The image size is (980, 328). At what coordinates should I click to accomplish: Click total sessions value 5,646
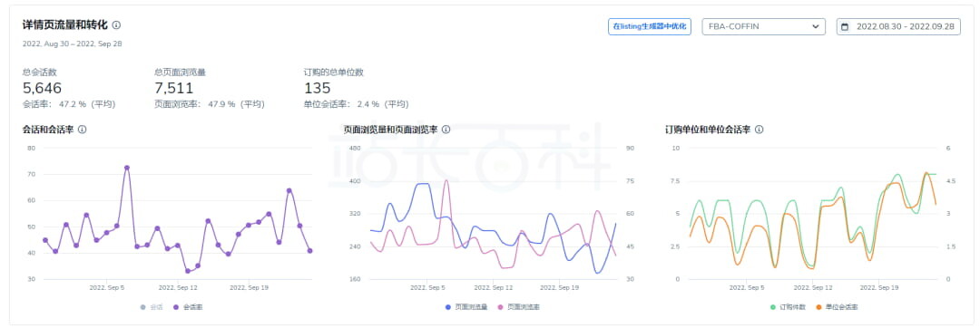tap(42, 88)
